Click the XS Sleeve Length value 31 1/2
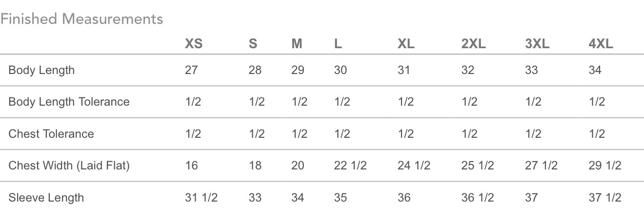 (x=201, y=198)
